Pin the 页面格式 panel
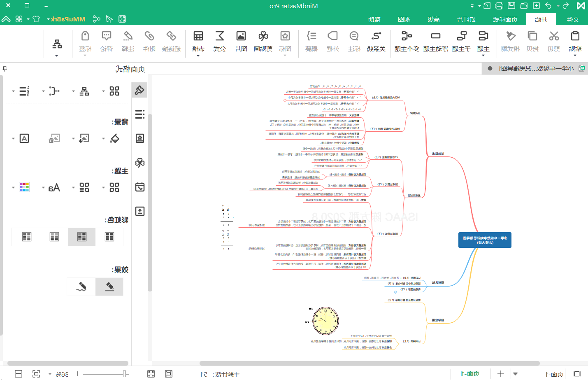Screen dimensions: 588x380 pos(5,69)
